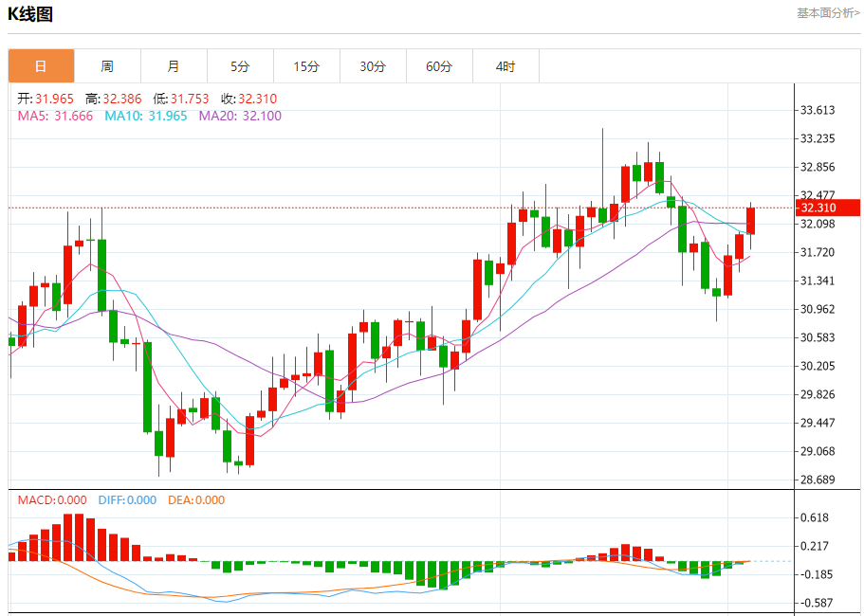Switch to the 15分 interval tab
Image resolution: width=864 pixels, height=616 pixels.
coord(306,66)
